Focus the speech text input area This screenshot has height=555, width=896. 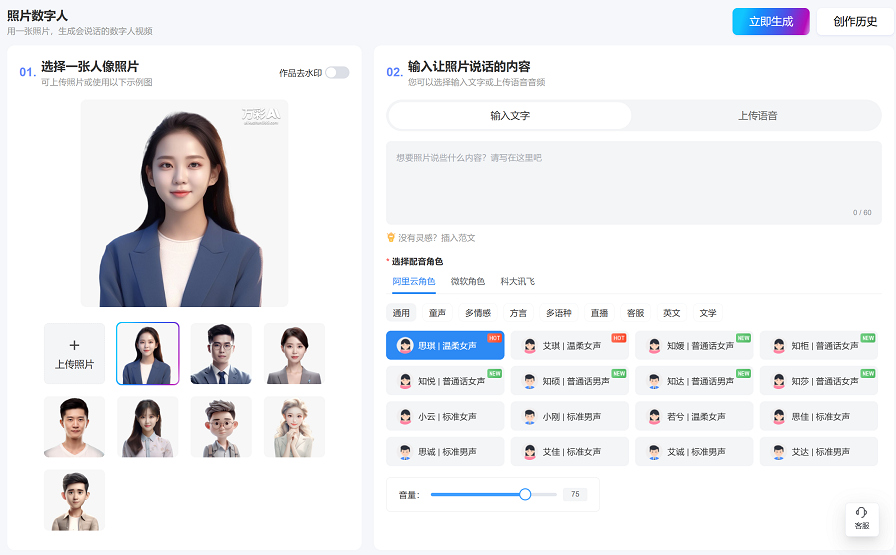(x=634, y=182)
